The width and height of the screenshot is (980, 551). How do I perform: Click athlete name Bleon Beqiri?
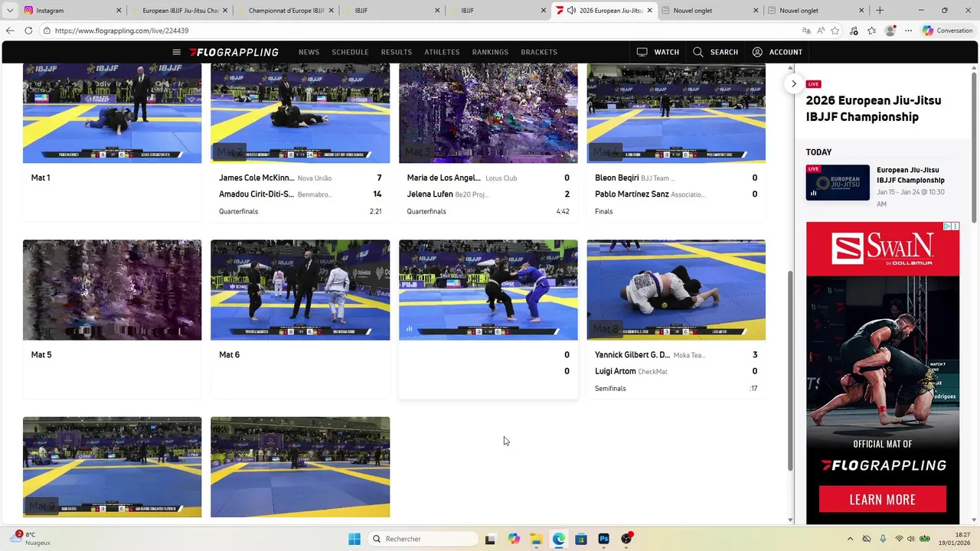pyautogui.click(x=616, y=178)
